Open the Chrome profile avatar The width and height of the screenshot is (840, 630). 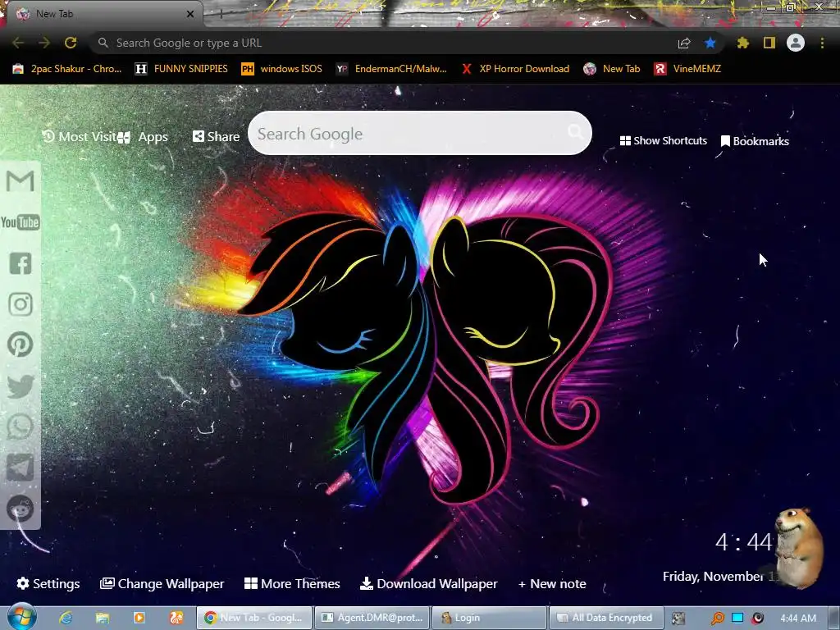tap(796, 43)
